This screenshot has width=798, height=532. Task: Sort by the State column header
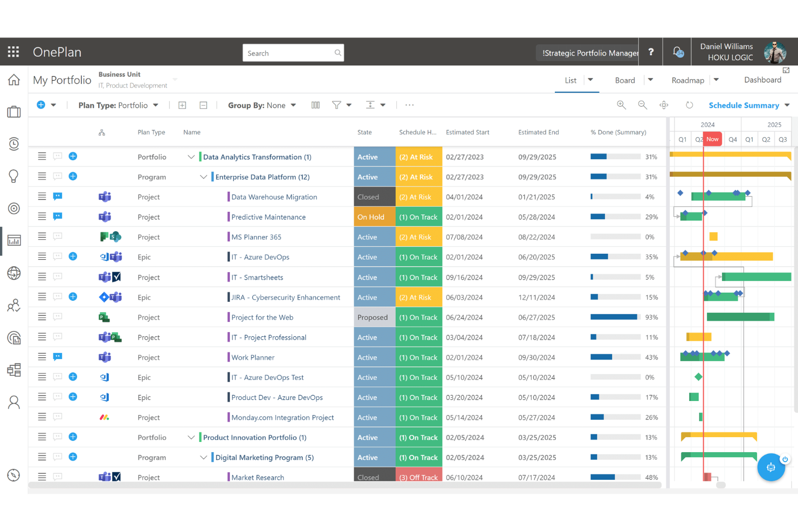pos(364,132)
